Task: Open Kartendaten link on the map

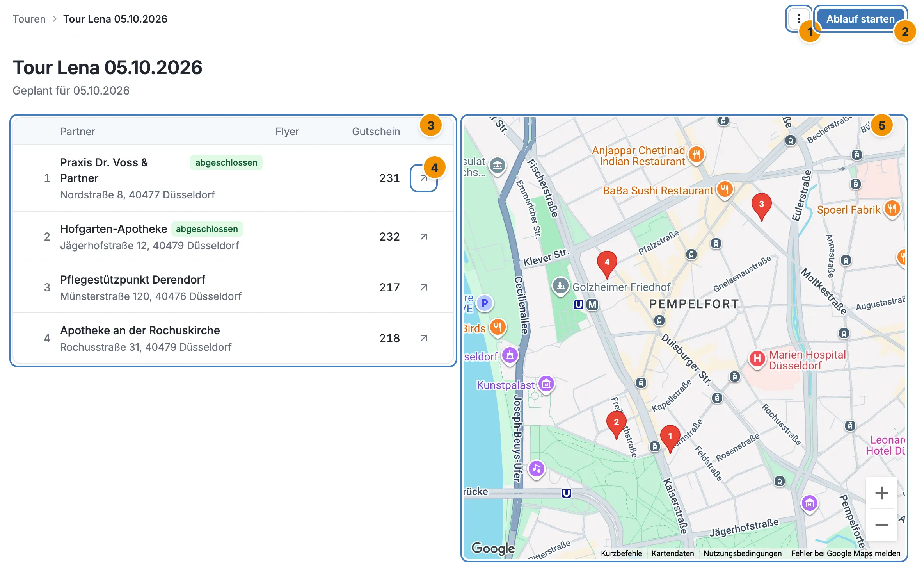Action: click(673, 553)
